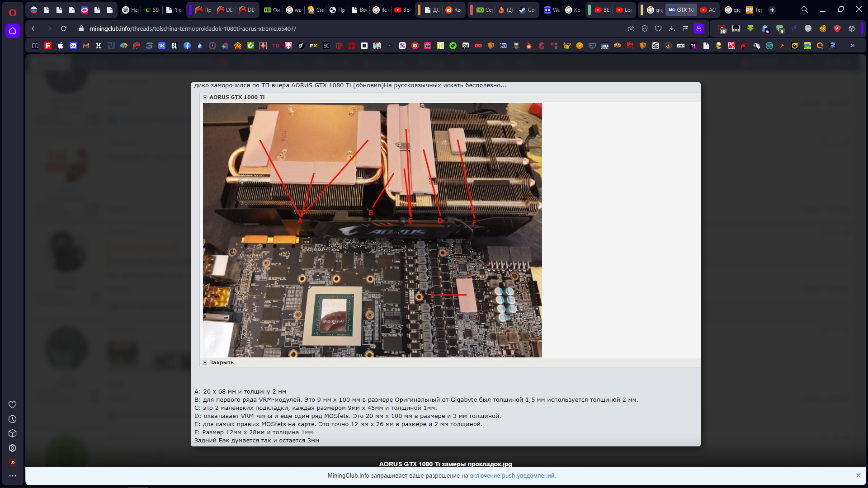Click the Закрыть spoiler collapse toggle
Screen dimensions: 868x488
[221, 362]
